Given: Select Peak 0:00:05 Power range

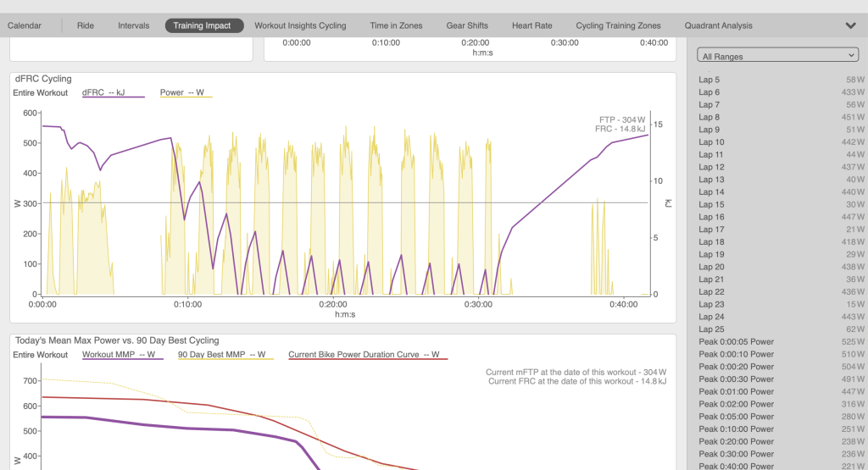Looking at the screenshot, I should click(781, 342).
